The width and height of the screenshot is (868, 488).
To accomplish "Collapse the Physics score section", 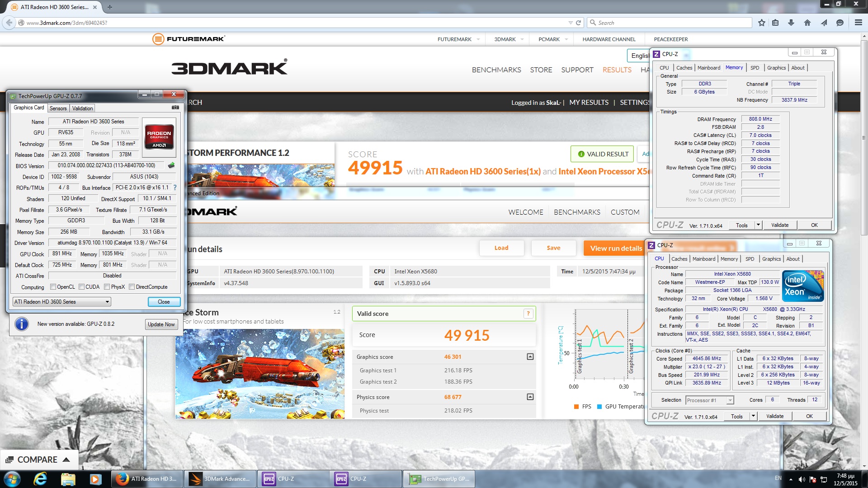I will 530,397.
